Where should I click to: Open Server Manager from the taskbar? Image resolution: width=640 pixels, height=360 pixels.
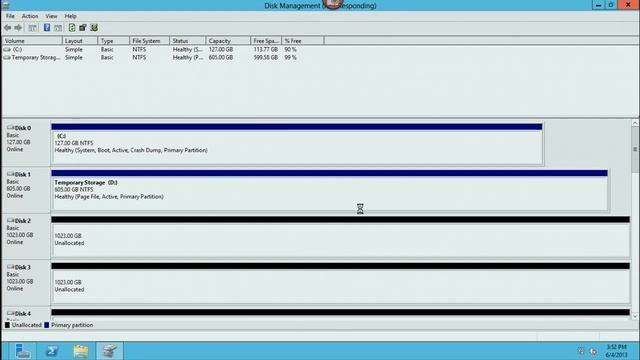(x=22, y=351)
